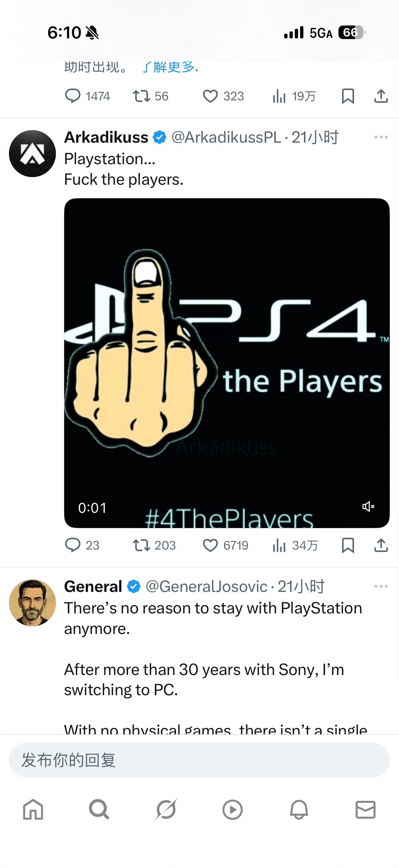Open the Messages envelope tab
Image resolution: width=399 pixels, height=868 pixels.
(365, 809)
